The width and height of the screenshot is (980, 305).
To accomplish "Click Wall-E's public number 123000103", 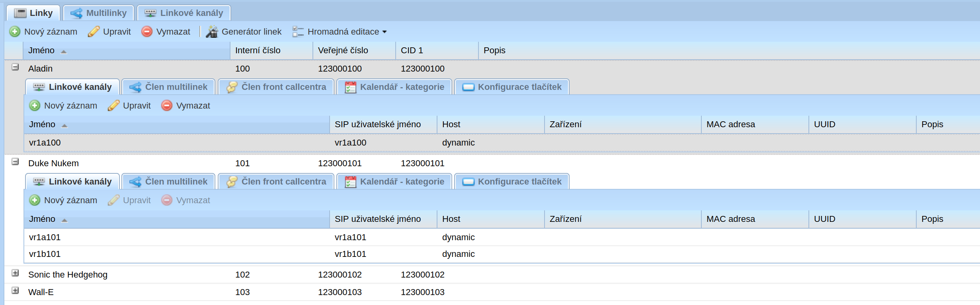I will 340,292.
